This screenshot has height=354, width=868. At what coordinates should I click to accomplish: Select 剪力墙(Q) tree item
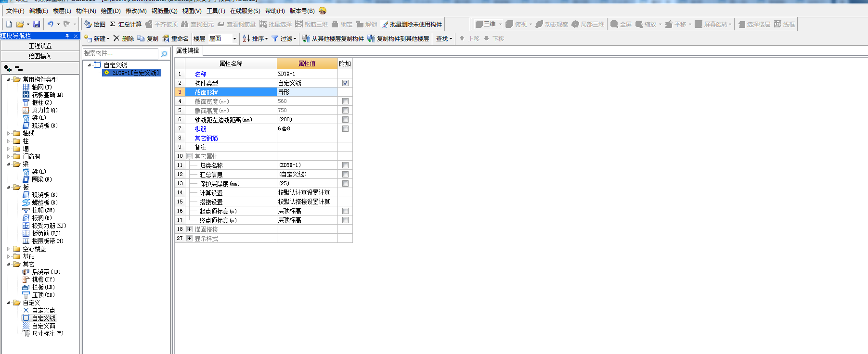point(45,110)
